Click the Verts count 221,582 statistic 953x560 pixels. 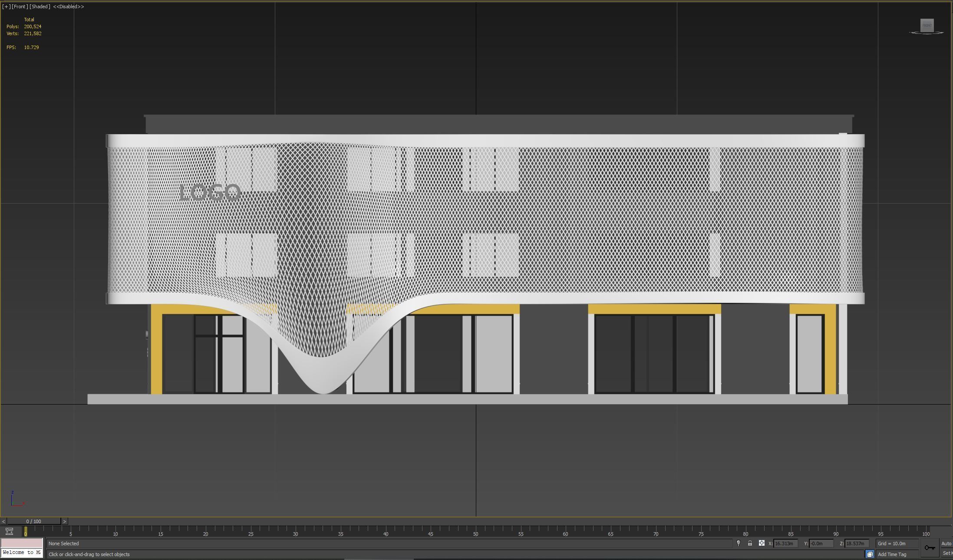(x=24, y=33)
